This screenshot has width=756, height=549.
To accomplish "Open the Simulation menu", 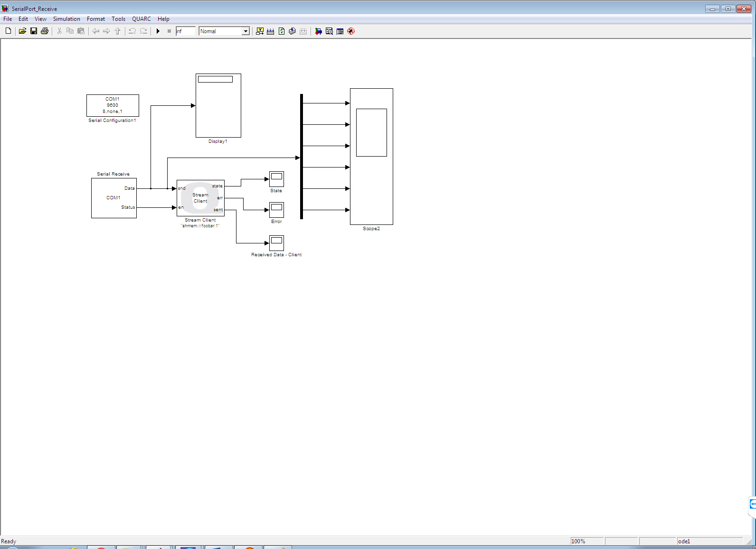I will (x=66, y=19).
